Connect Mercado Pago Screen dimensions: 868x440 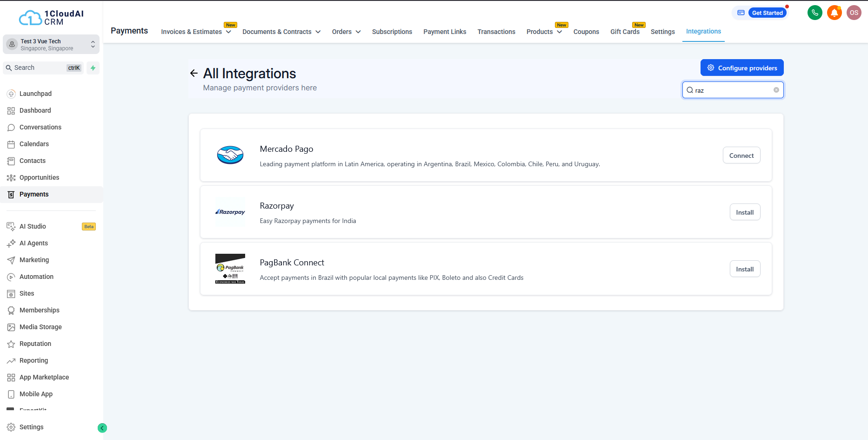pyautogui.click(x=741, y=156)
